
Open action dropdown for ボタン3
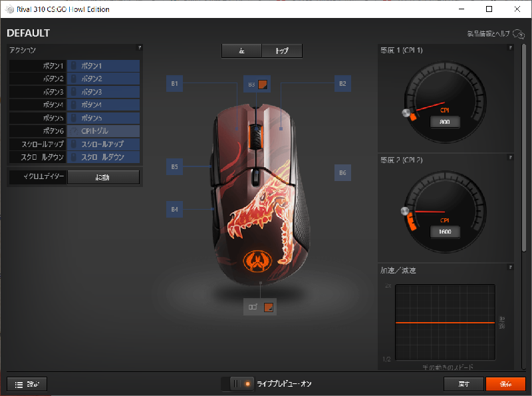coord(104,92)
